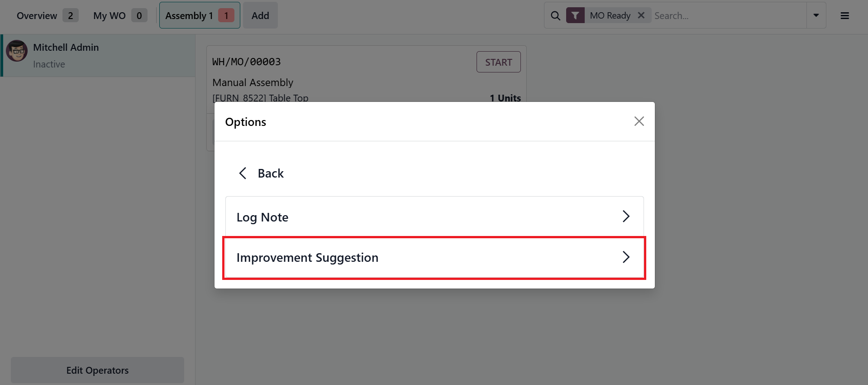Open Edit Operators

coord(97,370)
